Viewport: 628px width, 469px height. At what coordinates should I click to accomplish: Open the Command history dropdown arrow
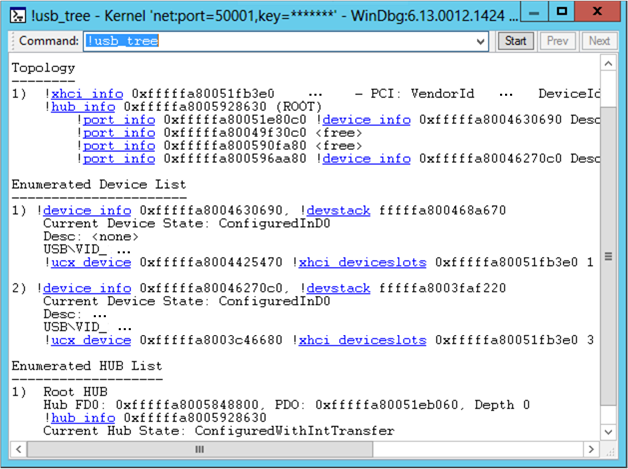(481, 41)
